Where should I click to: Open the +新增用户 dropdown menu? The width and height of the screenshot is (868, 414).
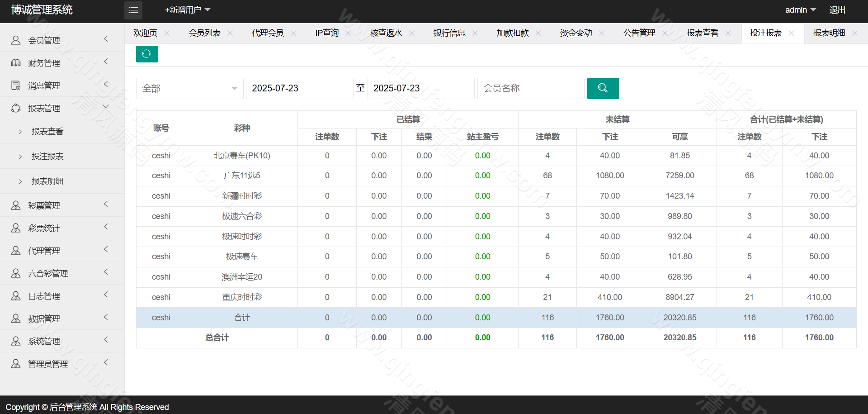pyautogui.click(x=187, y=10)
